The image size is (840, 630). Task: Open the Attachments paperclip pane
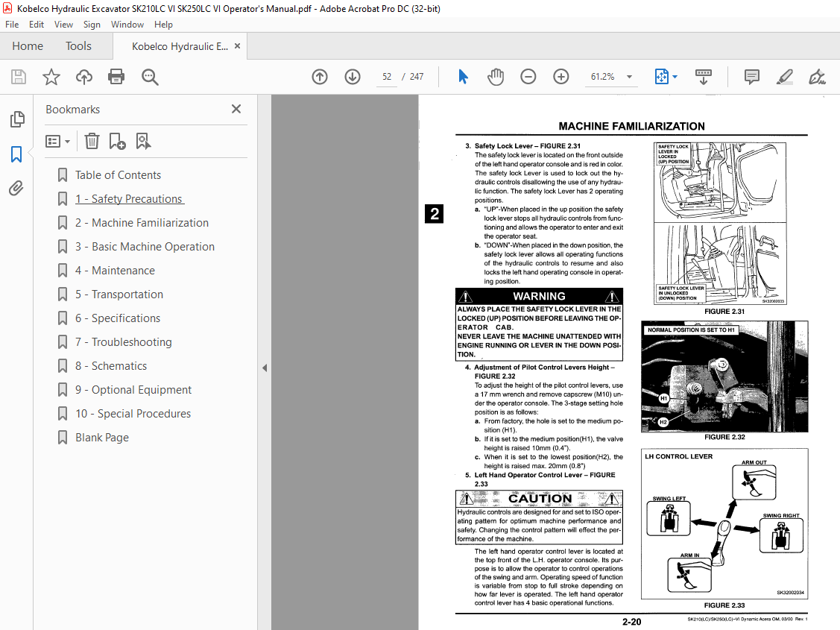click(x=16, y=189)
